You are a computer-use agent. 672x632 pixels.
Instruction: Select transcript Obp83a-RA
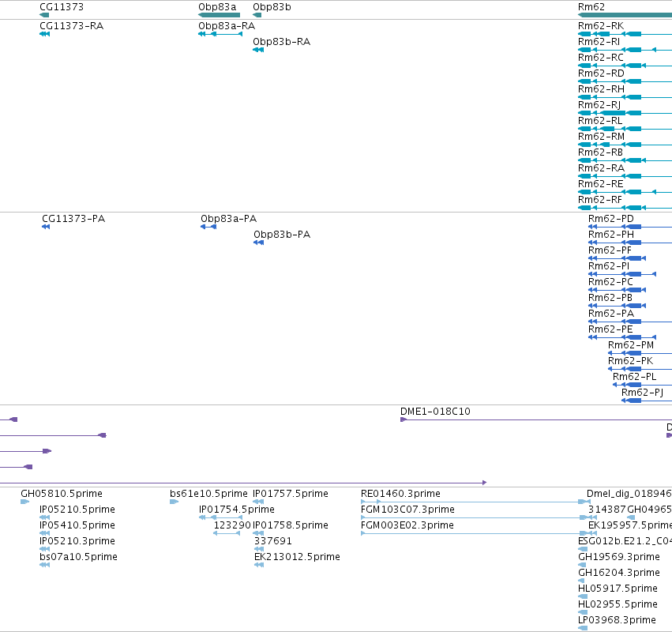point(227,26)
